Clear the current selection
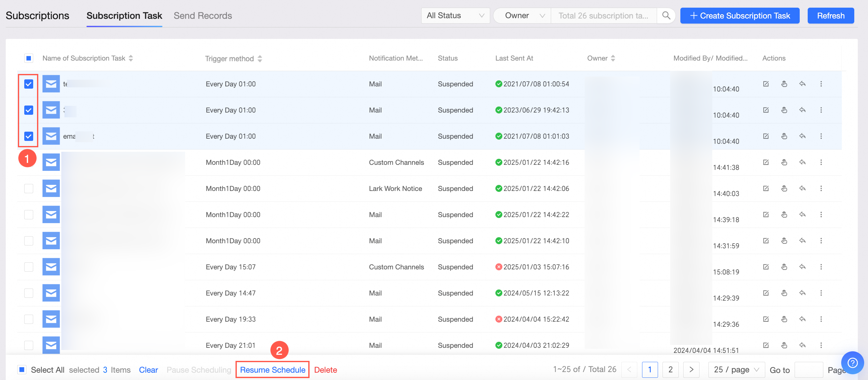 point(148,369)
